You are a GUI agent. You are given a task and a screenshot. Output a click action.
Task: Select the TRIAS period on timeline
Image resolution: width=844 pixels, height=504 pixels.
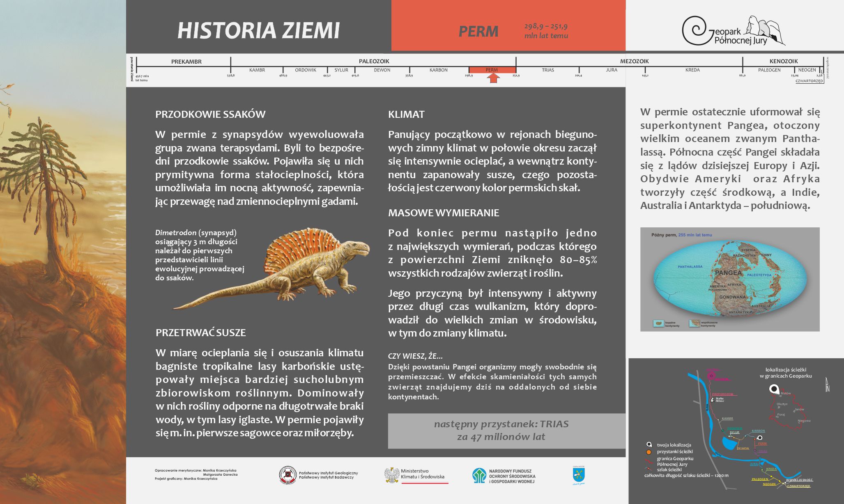(547, 70)
